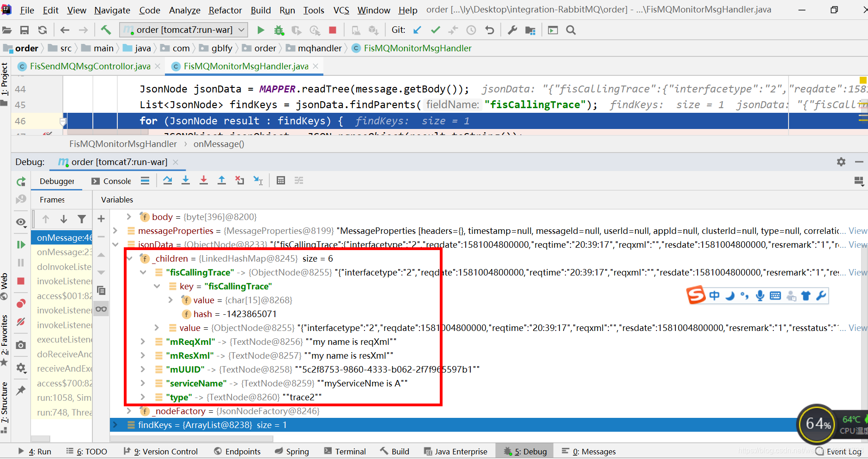868x459 pixels.
Task: Expand the body variable node
Action: click(129, 216)
